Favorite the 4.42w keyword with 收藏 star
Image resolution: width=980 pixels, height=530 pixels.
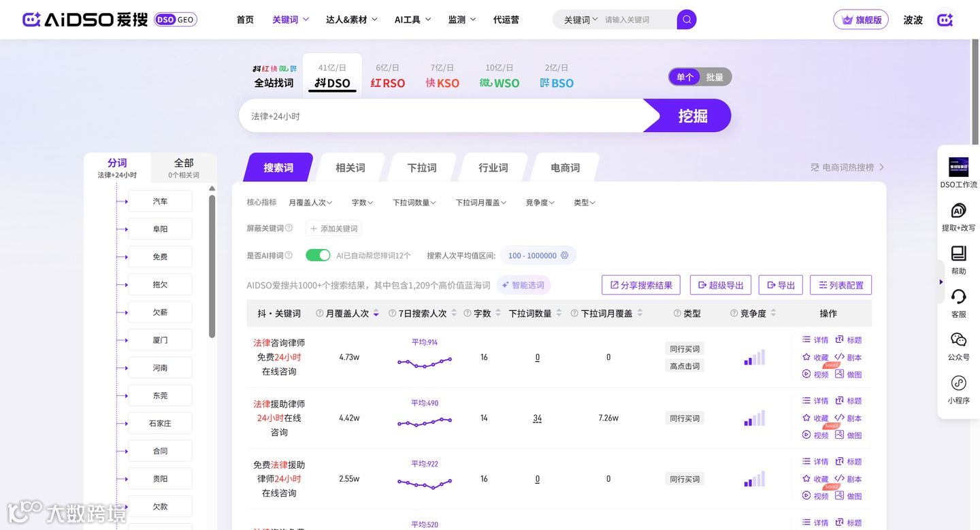coord(815,418)
